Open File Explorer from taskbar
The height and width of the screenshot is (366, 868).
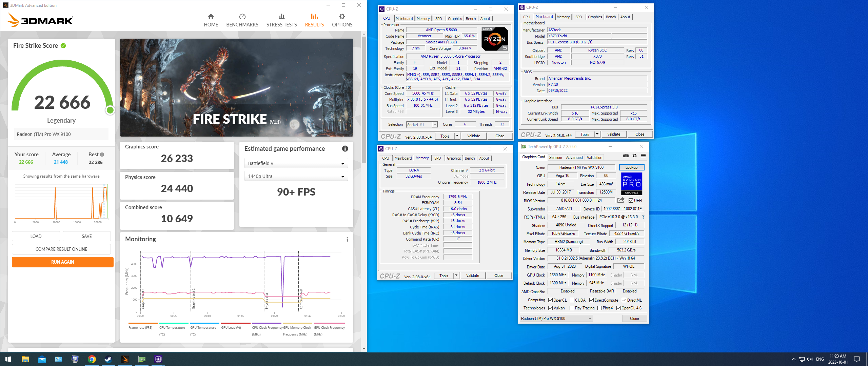pyautogui.click(x=25, y=359)
